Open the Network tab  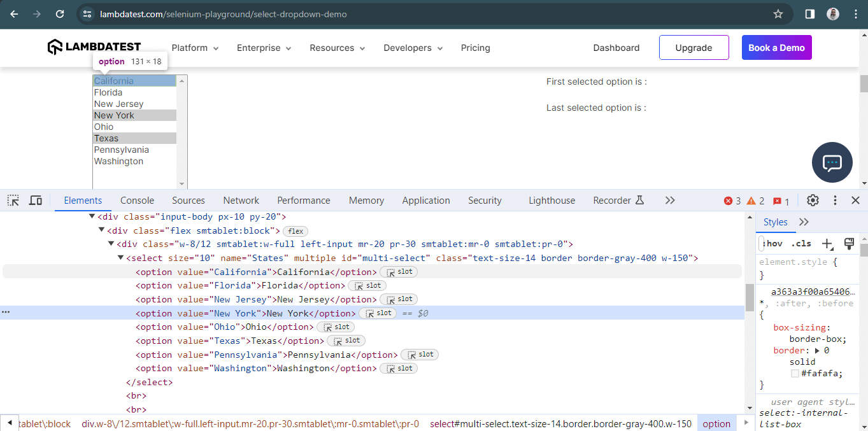(x=241, y=201)
